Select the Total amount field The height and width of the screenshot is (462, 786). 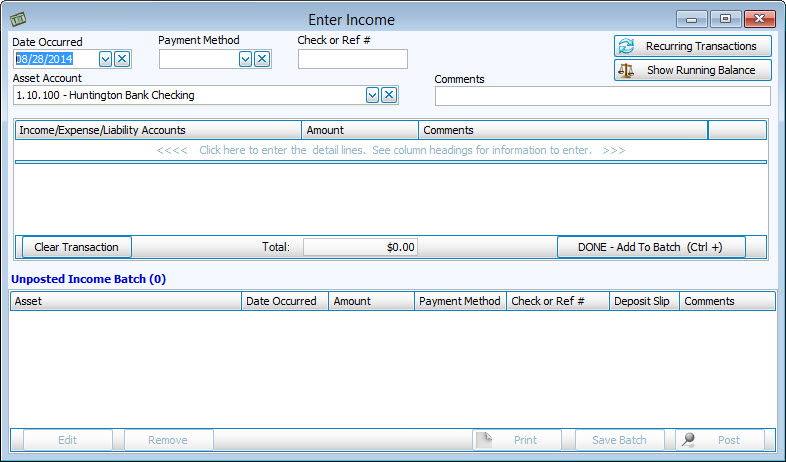360,247
